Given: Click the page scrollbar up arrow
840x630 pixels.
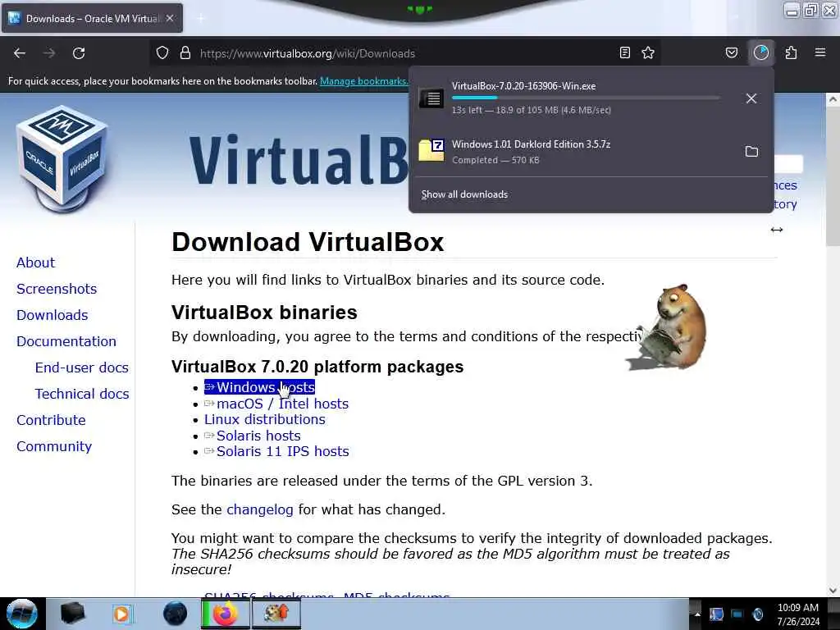Looking at the screenshot, I should (833, 99).
